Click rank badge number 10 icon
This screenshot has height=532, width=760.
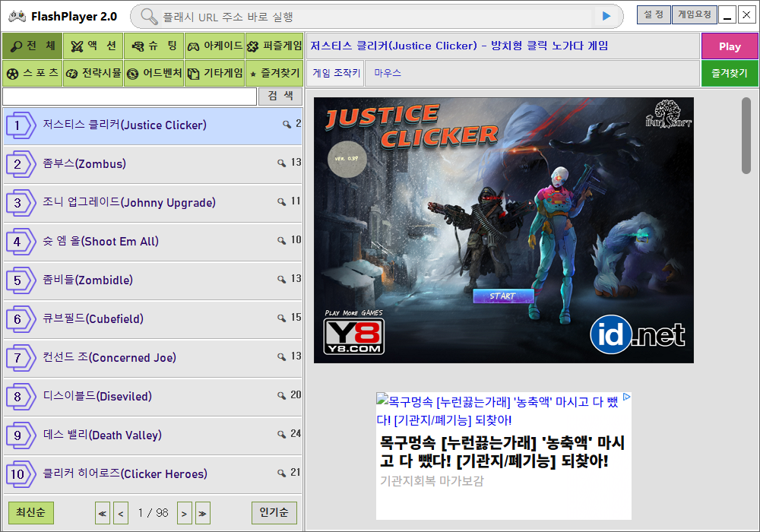click(x=21, y=474)
